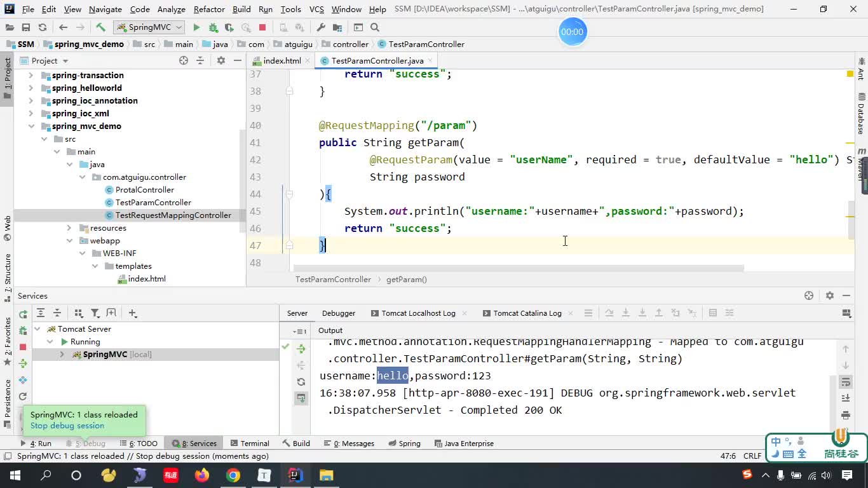Viewport: 868px width, 488px height.
Task: Expand all nodes in Services toolbar
Action: point(41,313)
